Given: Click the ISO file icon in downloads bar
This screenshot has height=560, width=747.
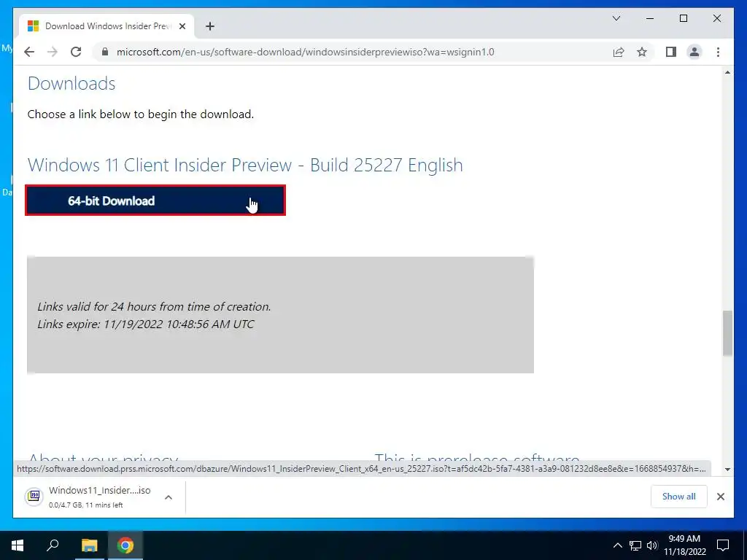Looking at the screenshot, I should click(34, 496).
